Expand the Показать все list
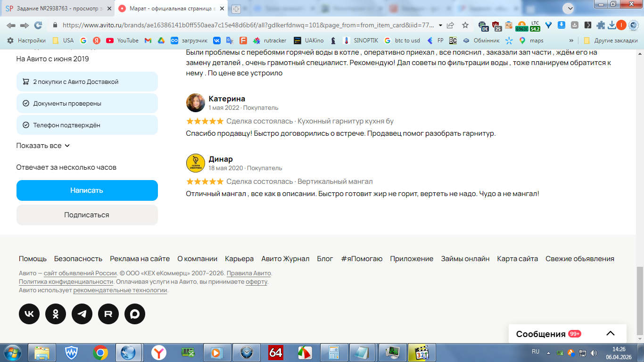Image resolution: width=644 pixels, height=362 pixels. pyautogui.click(x=43, y=146)
